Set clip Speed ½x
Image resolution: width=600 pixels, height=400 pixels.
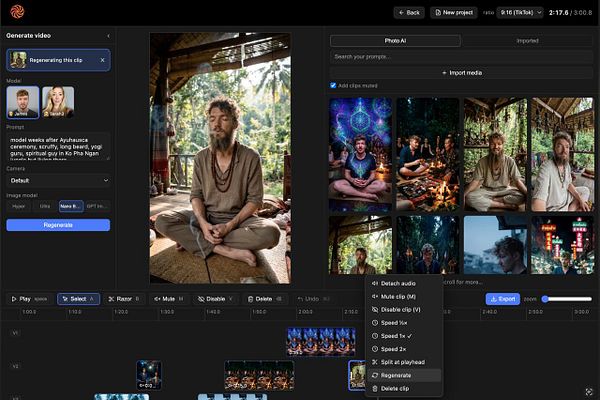404,323
